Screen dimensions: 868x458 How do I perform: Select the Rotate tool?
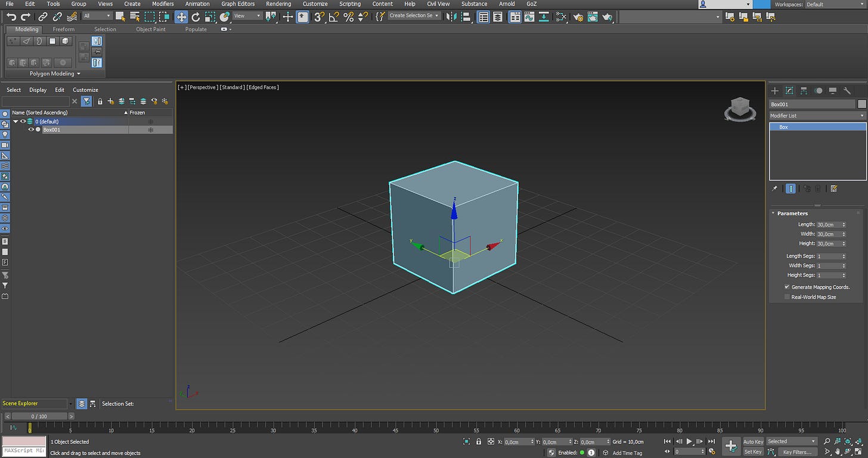pos(196,17)
